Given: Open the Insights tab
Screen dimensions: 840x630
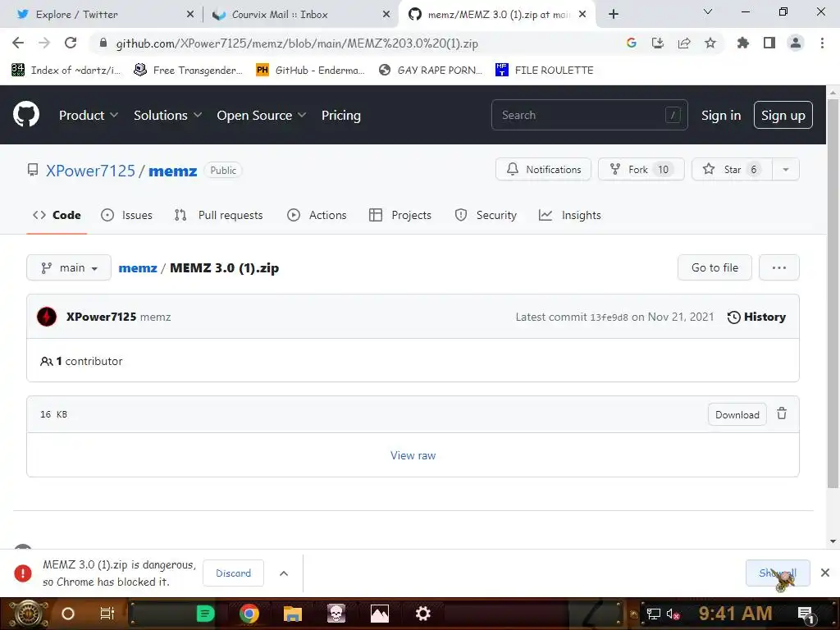Looking at the screenshot, I should pyautogui.click(x=569, y=215).
